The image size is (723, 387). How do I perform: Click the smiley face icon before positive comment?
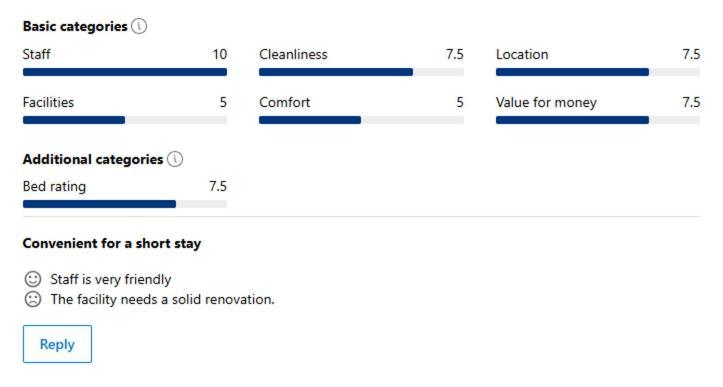[x=33, y=279]
